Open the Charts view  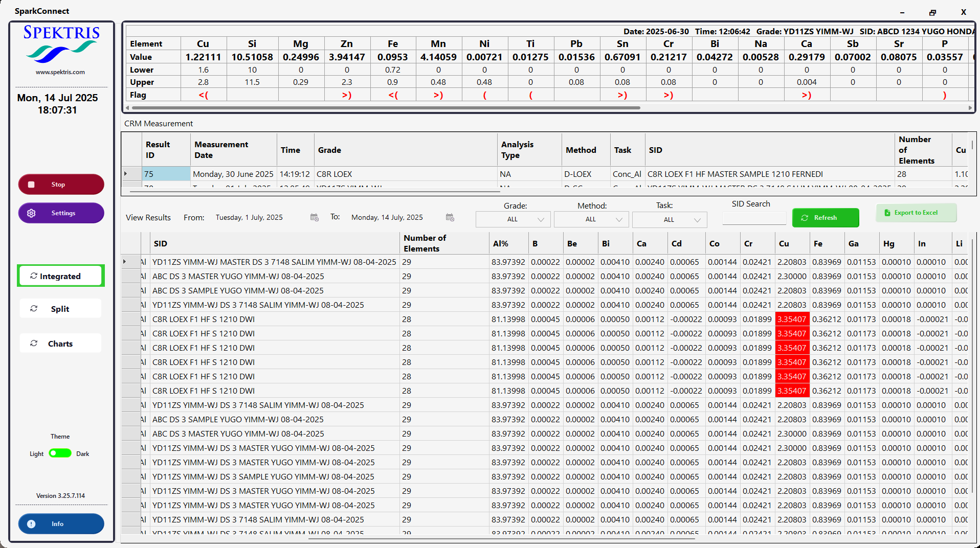click(60, 344)
